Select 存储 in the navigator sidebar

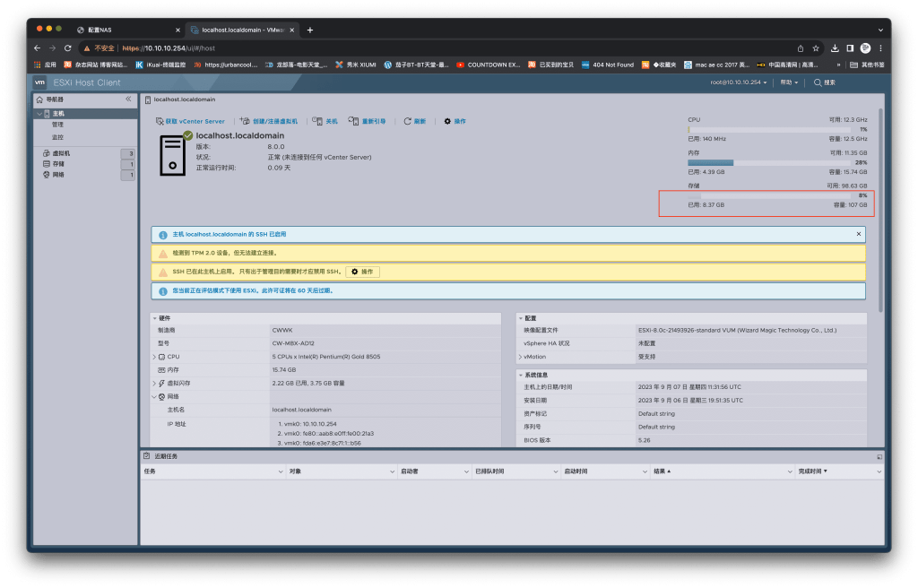(x=58, y=164)
